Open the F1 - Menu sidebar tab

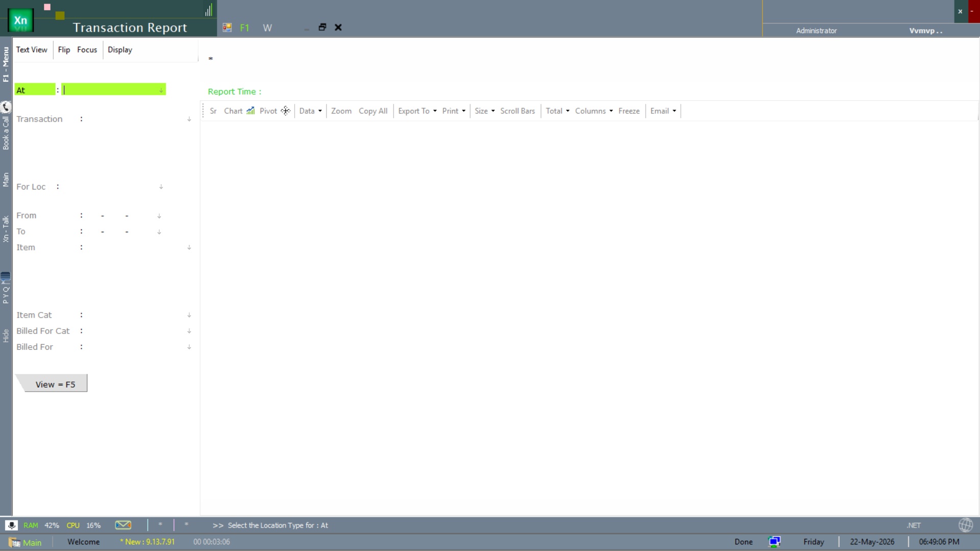tap(6, 64)
